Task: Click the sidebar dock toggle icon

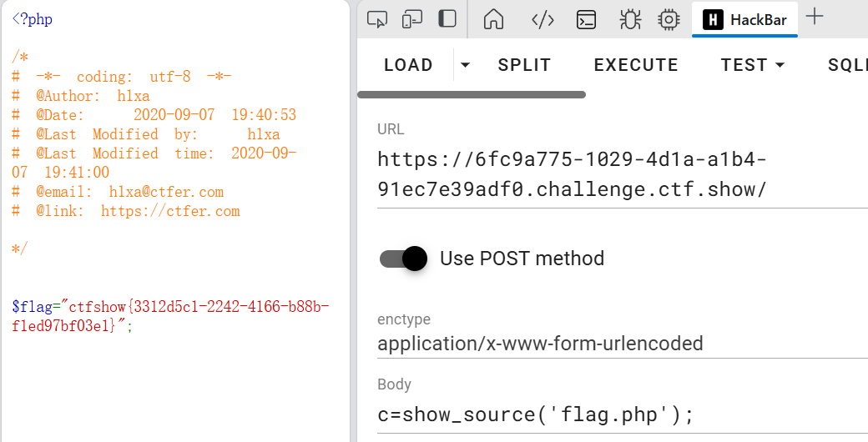Action: [447, 19]
